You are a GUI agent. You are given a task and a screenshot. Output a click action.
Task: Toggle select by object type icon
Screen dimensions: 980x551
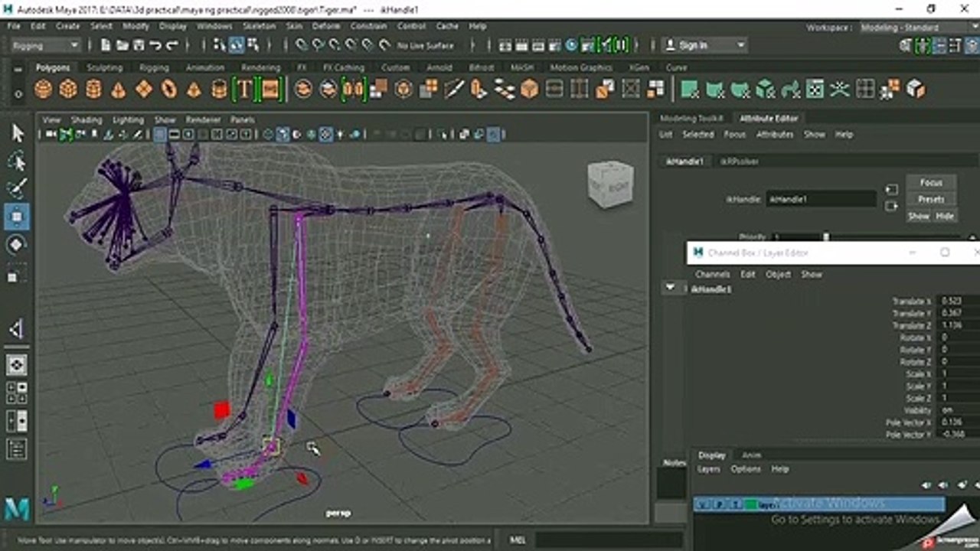click(x=237, y=45)
